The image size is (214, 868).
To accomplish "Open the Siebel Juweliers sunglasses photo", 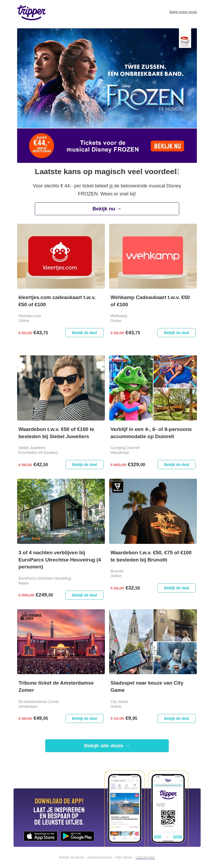I will pos(61,388).
